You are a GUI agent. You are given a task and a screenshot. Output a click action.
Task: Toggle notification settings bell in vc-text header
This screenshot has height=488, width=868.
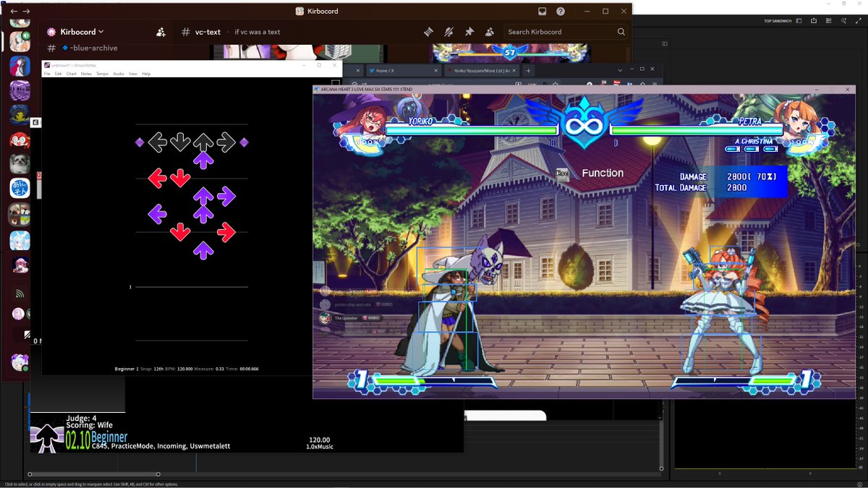(448, 32)
